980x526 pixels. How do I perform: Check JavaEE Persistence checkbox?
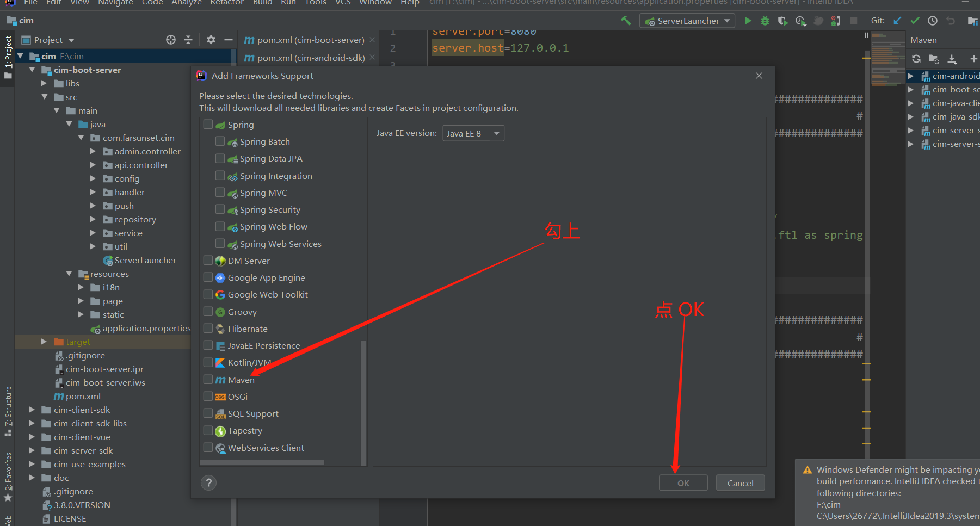(208, 345)
